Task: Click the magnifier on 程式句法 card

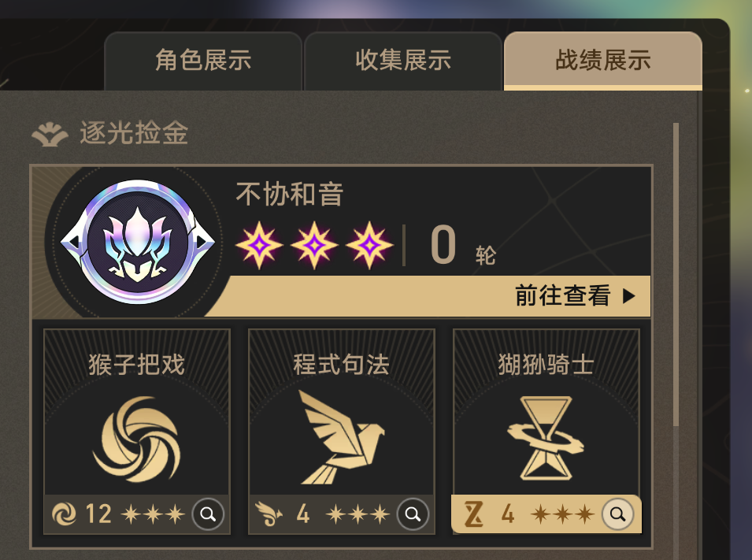Action: [413, 514]
